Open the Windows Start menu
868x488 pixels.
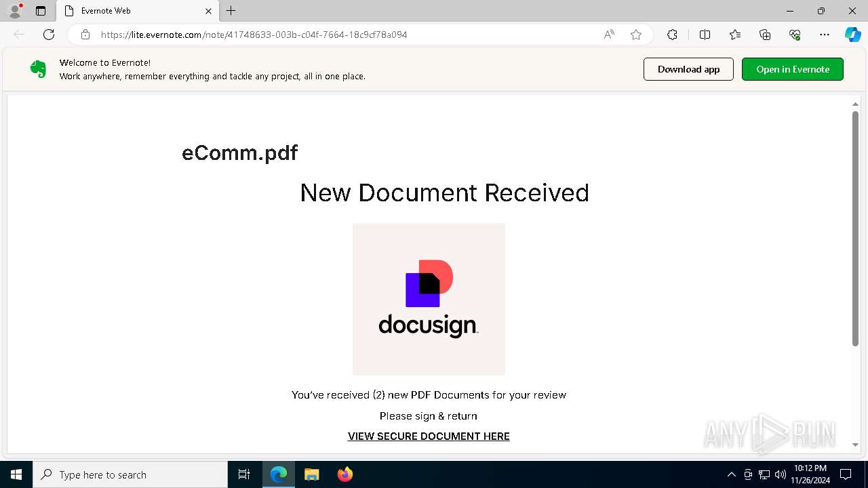click(x=16, y=474)
